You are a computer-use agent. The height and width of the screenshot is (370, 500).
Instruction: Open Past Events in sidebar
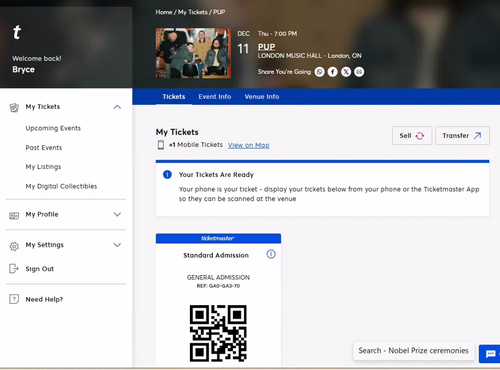(x=44, y=148)
